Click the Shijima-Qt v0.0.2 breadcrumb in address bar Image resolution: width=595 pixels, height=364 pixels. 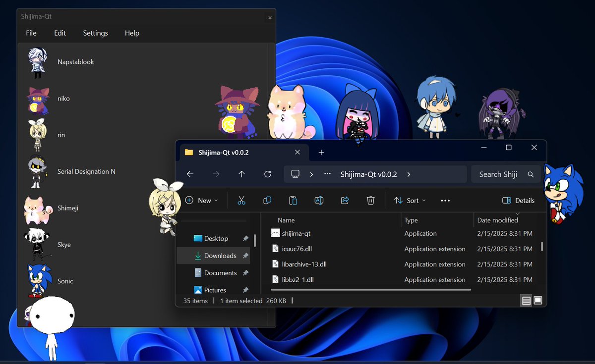pyautogui.click(x=368, y=174)
